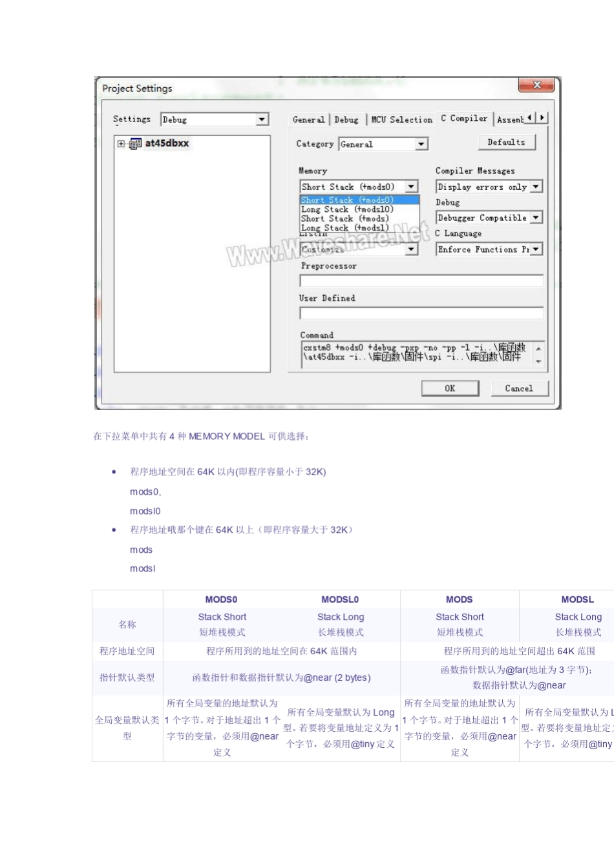
Task: Close the Project Settings dialog
Action: pos(536,85)
